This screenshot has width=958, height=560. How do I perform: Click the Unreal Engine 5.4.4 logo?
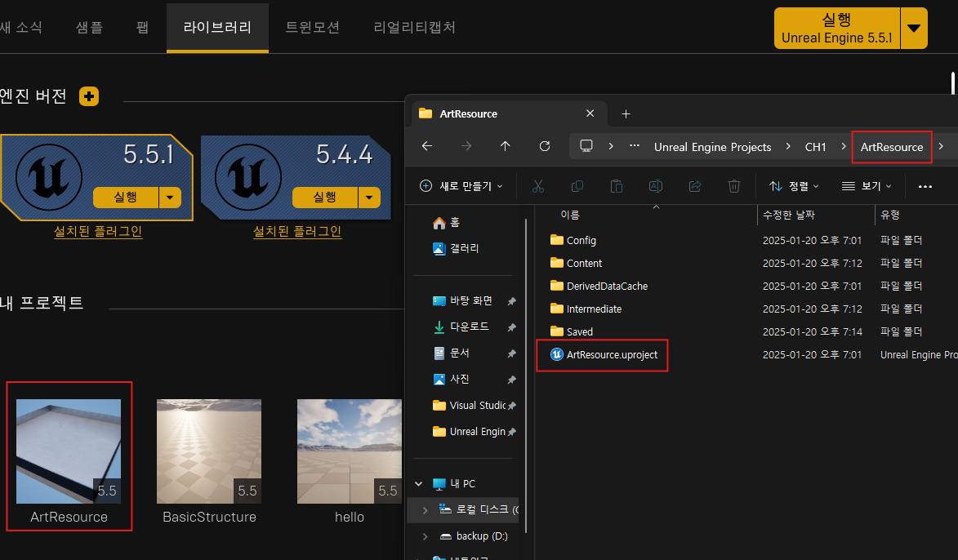(x=248, y=177)
